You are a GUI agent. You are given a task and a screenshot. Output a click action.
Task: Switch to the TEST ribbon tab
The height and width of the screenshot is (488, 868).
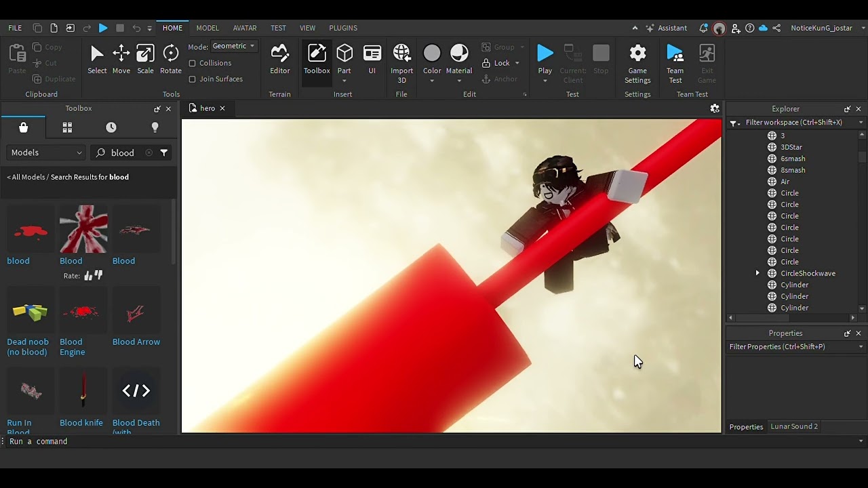[278, 28]
